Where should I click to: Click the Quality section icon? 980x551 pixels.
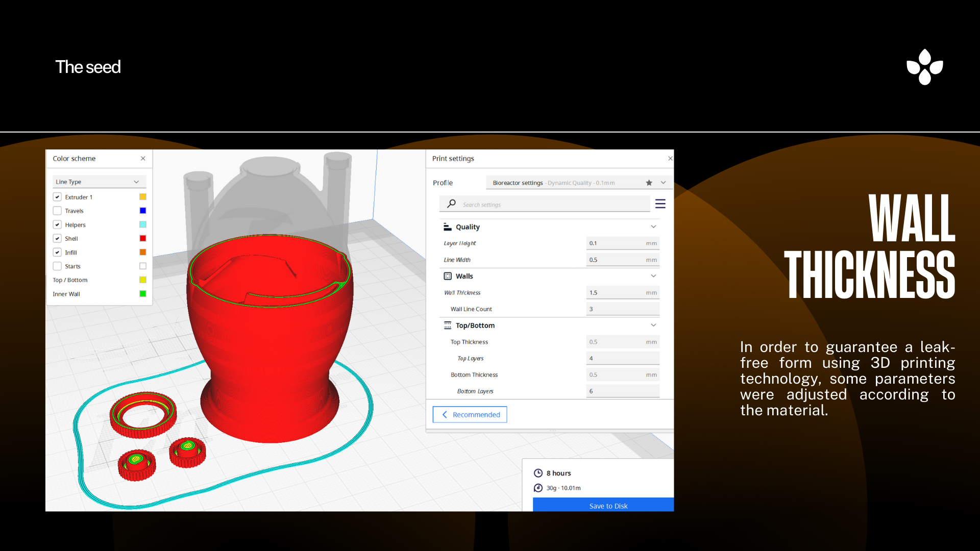[x=447, y=227]
